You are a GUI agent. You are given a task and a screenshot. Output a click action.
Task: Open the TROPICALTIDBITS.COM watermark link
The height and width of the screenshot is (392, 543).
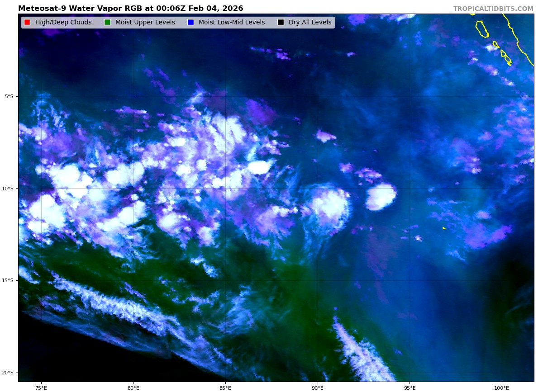(493, 9)
